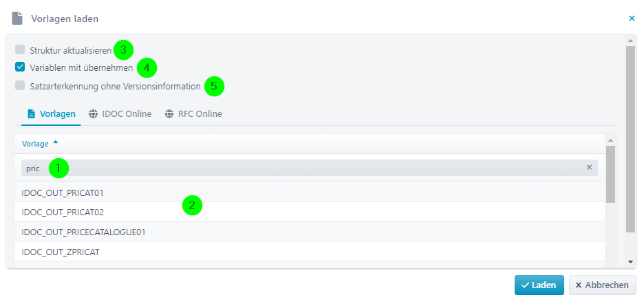Click the globe icon on IDOC Online tab

tap(94, 113)
